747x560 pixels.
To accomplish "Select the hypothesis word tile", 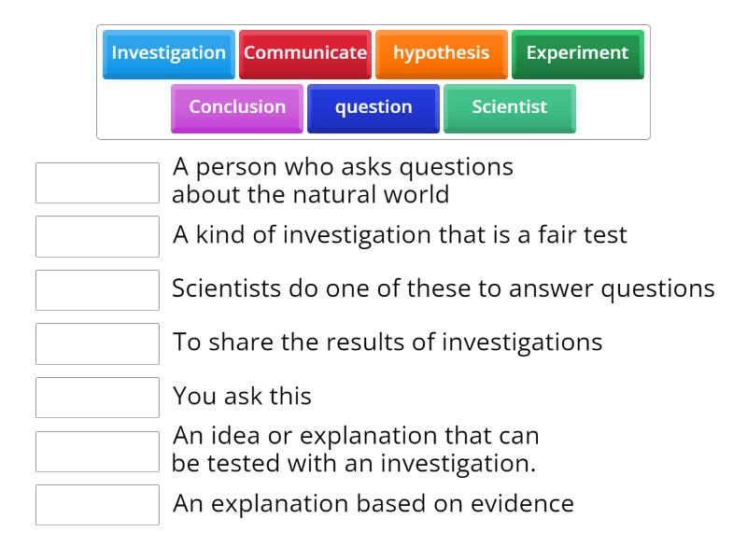I will pos(442,53).
